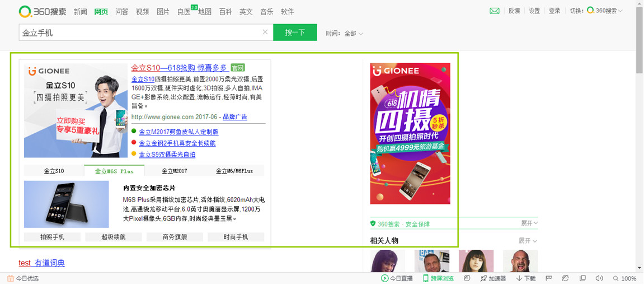This screenshot has width=644, height=285.
Task: Open the 地图 search tab
Action: pyautogui.click(x=205, y=12)
